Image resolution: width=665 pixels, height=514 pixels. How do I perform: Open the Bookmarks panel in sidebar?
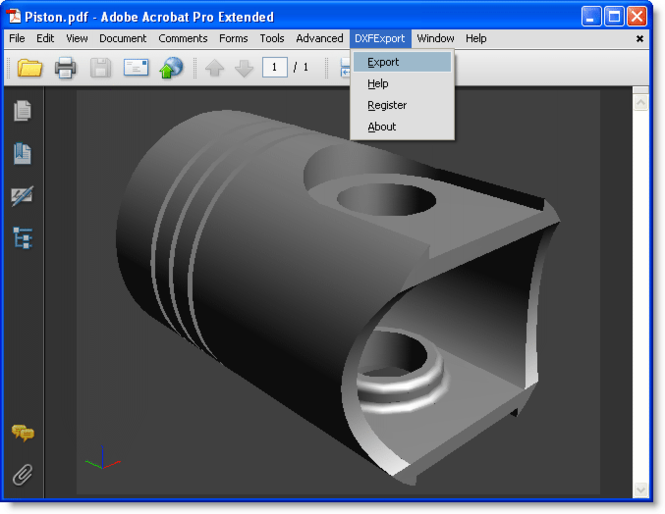point(22,153)
